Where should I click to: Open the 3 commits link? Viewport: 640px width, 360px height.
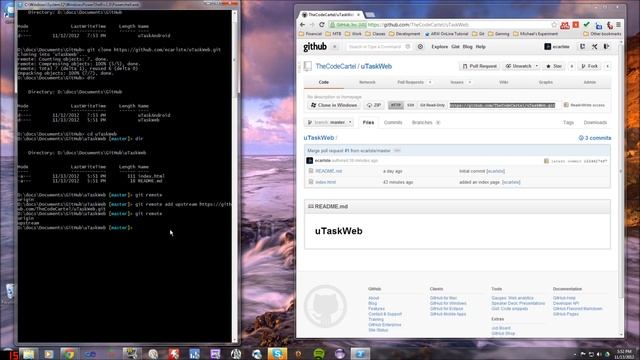(x=595, y=138)
